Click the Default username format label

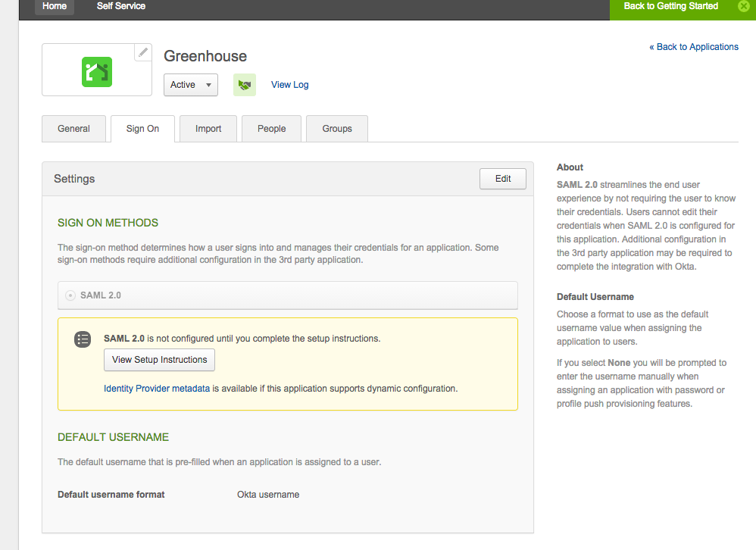[x=111, y=495]
